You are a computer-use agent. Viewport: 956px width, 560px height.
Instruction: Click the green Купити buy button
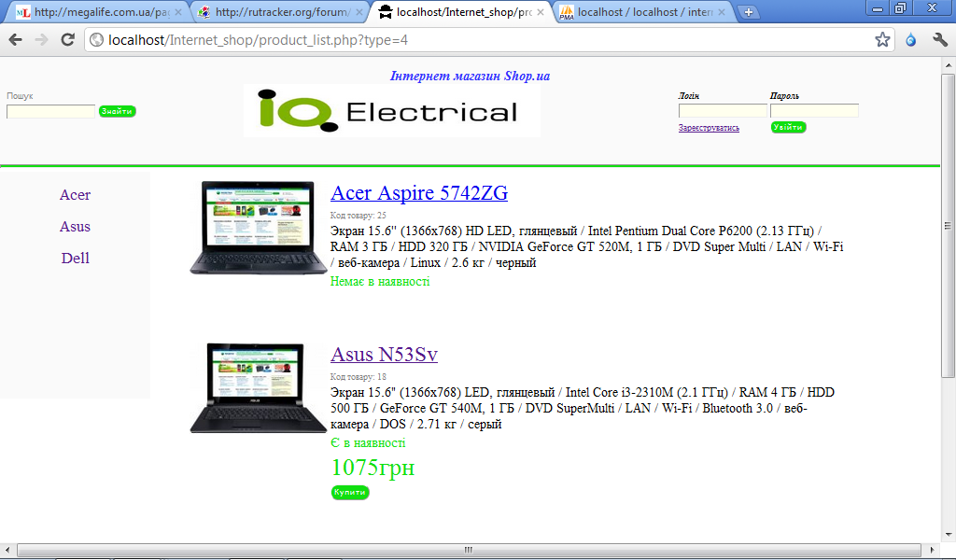pos(350,493)
